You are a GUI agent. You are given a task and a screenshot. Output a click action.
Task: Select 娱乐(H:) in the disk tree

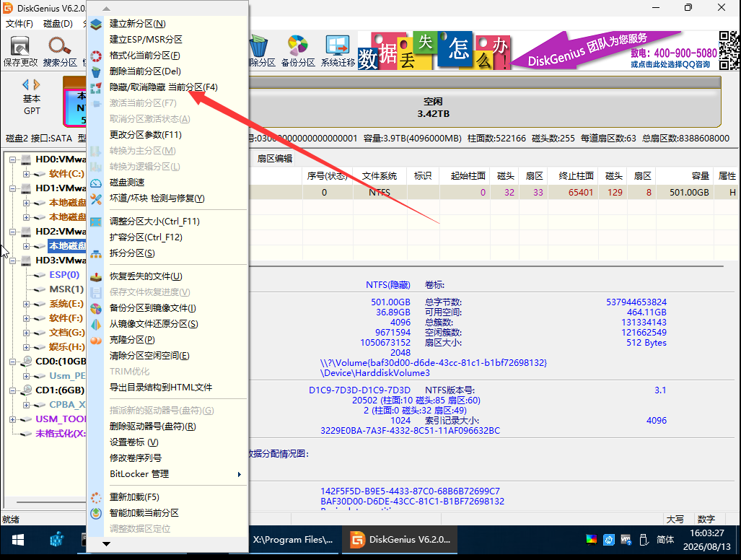pos(66,347)
